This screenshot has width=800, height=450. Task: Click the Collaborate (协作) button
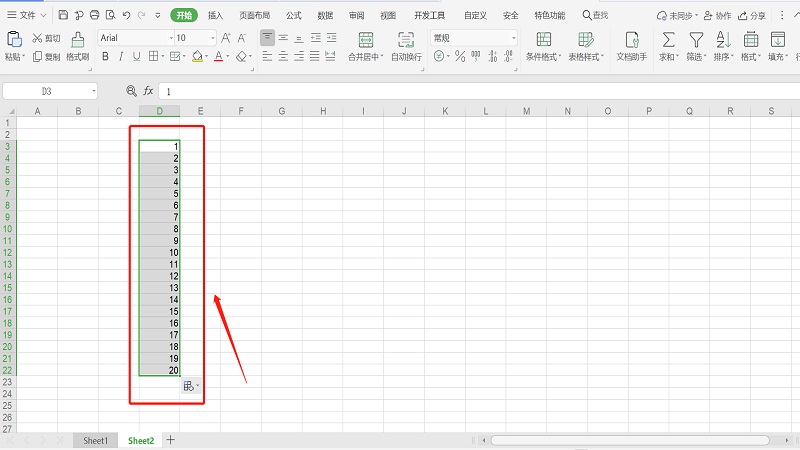click(x=716, y=16)
